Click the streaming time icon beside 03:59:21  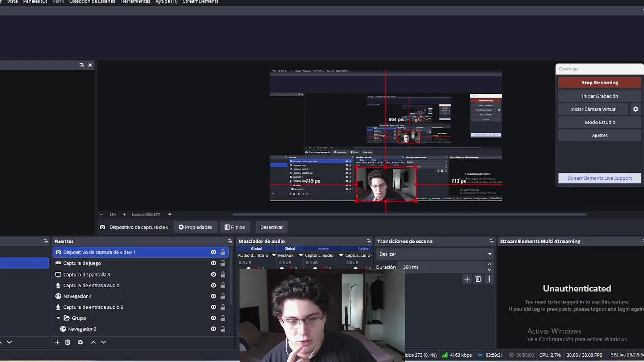click(481, 355)
